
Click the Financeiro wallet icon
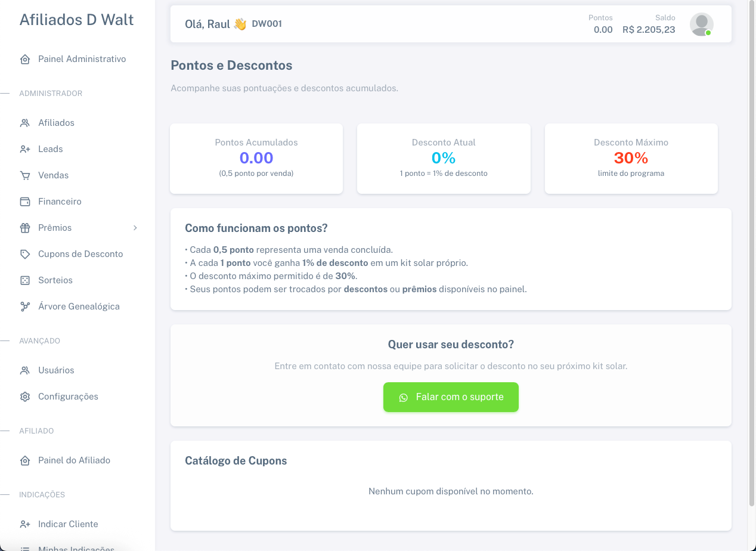25,202
